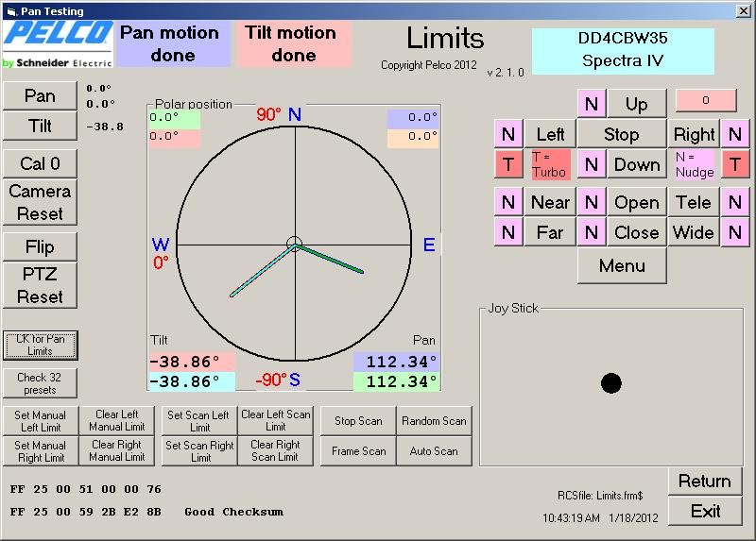
Task: Start Random Scan
Action: point(434,421)
